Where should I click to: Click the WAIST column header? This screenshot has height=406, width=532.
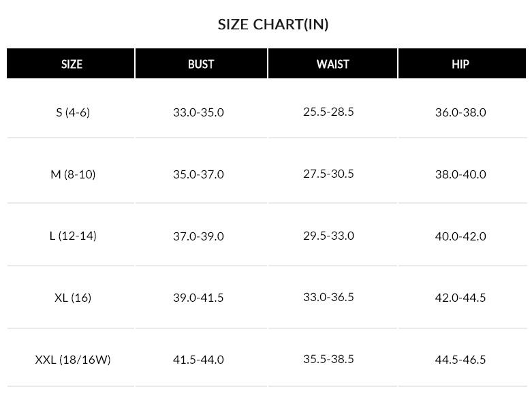tap(332, 64)
